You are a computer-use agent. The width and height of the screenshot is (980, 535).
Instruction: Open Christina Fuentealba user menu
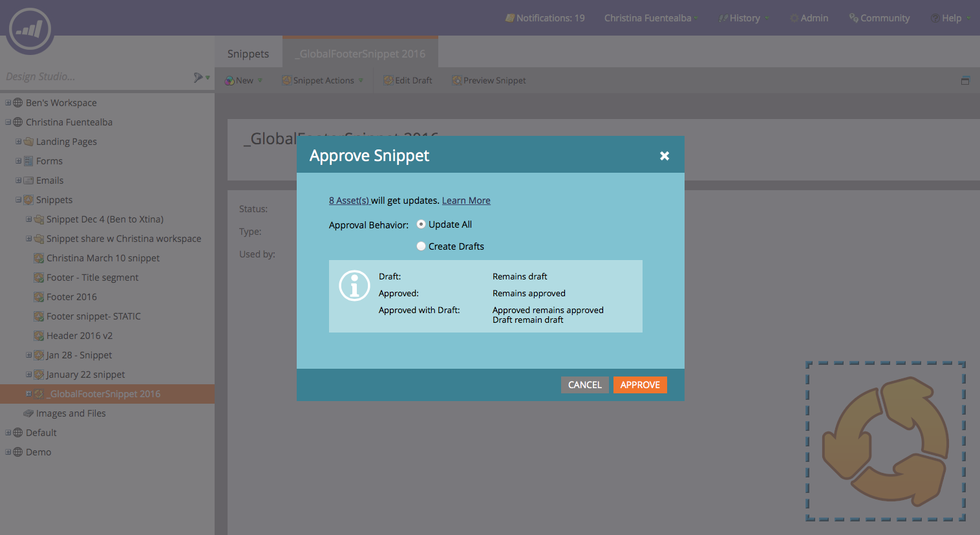(650, 18)
